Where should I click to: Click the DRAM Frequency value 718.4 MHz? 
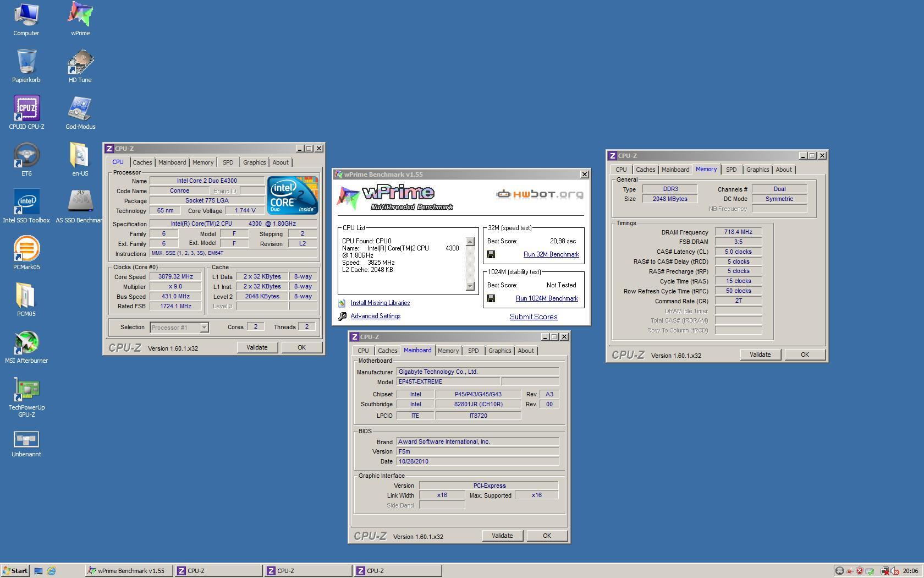point(738,232)
